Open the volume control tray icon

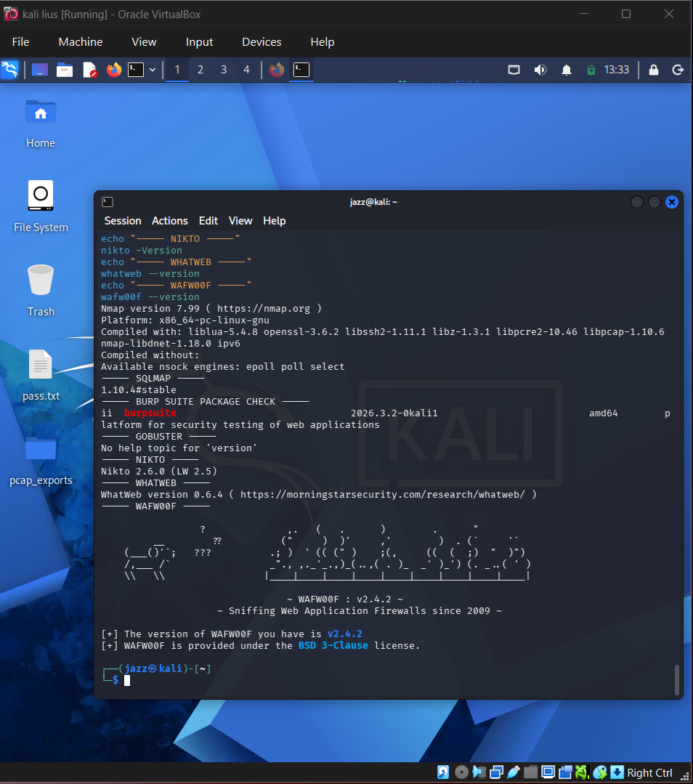tap(540, 70)
